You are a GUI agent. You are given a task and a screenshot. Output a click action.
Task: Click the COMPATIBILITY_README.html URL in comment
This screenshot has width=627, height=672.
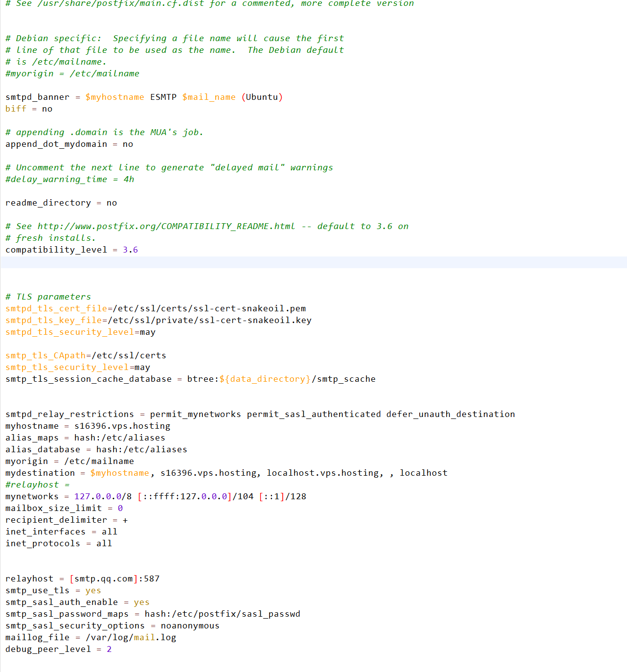pos(166,226)
